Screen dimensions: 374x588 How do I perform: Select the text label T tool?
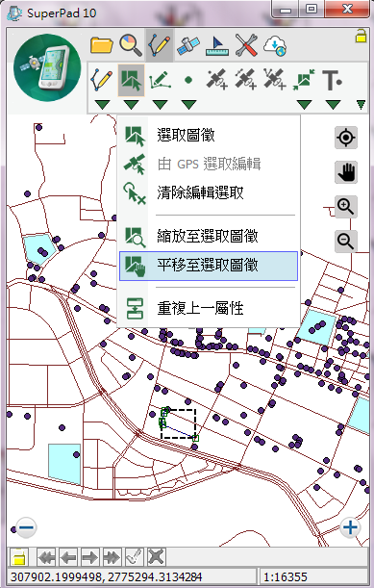(332, 80)
